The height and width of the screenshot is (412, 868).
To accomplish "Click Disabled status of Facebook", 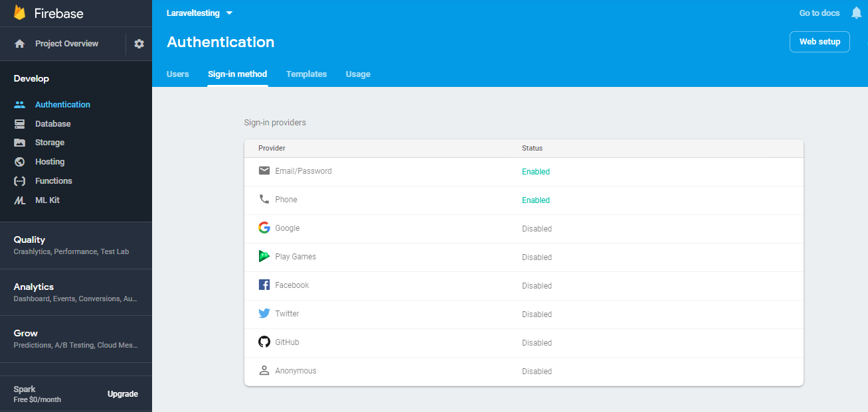I will pyautogui.click(x=537, y=286).
